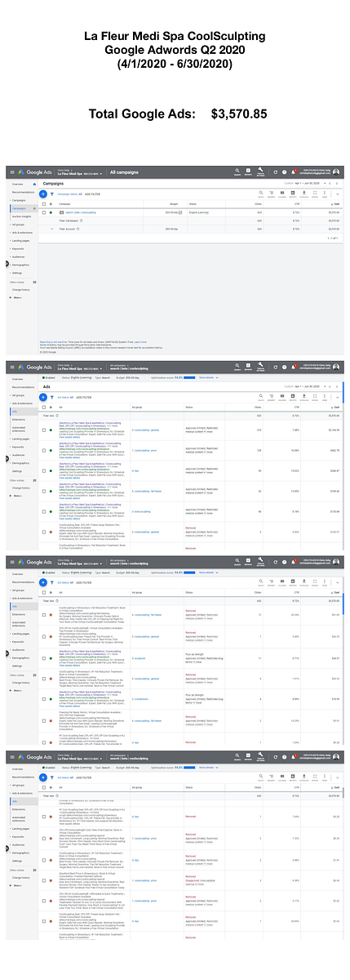Open Tools & settings wrench in All campaigns header
Screen dimensions: 350x980
click(260, 171)
